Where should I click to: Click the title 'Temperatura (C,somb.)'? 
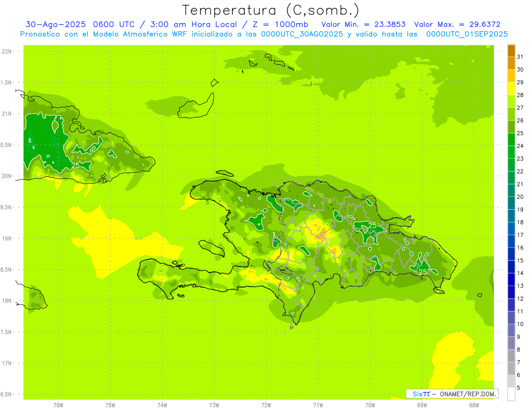[271, 11]
